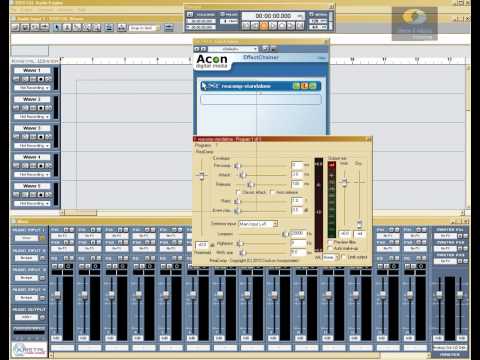
Task: Click first mixer channel volume fader
Action: 57,295
